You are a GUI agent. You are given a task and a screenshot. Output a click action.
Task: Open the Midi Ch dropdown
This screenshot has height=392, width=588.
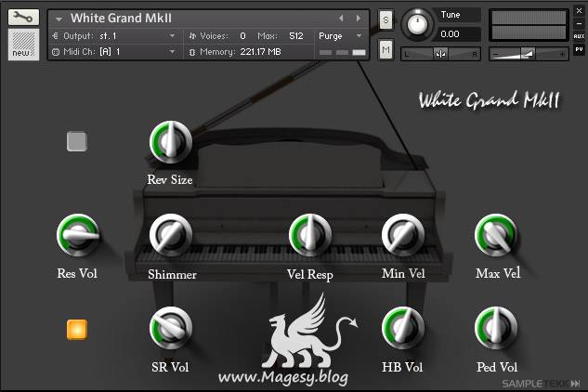tap(172, 51)
